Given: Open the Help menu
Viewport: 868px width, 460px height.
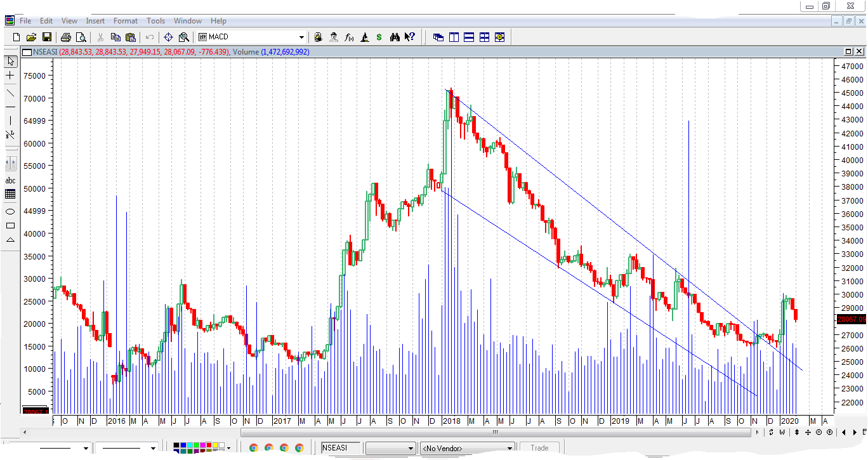Looking at the screenshot, I should 218,21.
